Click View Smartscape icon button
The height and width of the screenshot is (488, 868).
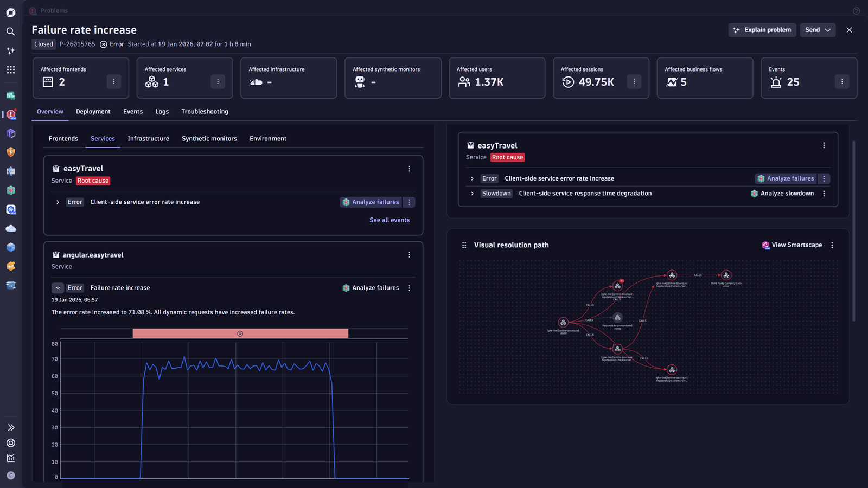click(792, 245)
